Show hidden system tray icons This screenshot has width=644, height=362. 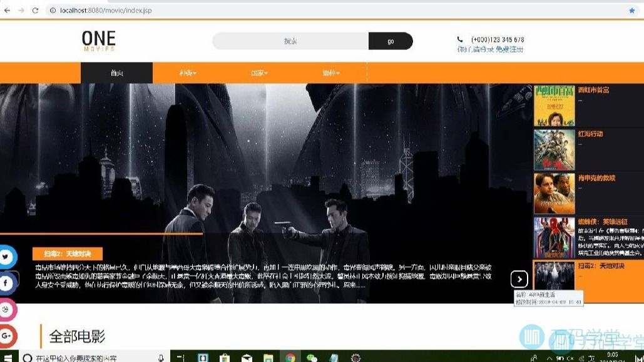tap(549, 358)
